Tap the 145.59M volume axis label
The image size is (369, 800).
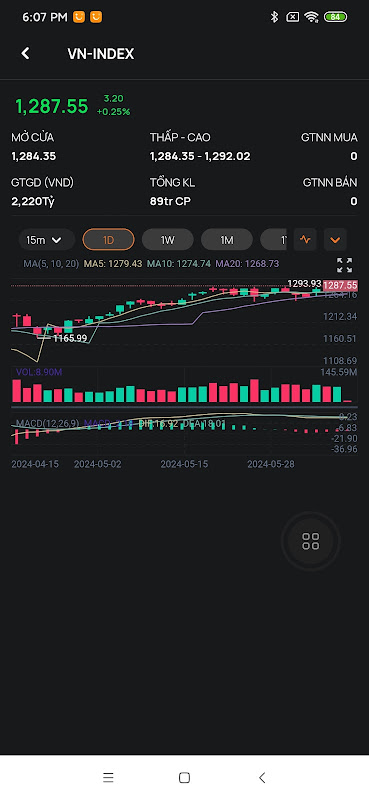pos(338,372)
